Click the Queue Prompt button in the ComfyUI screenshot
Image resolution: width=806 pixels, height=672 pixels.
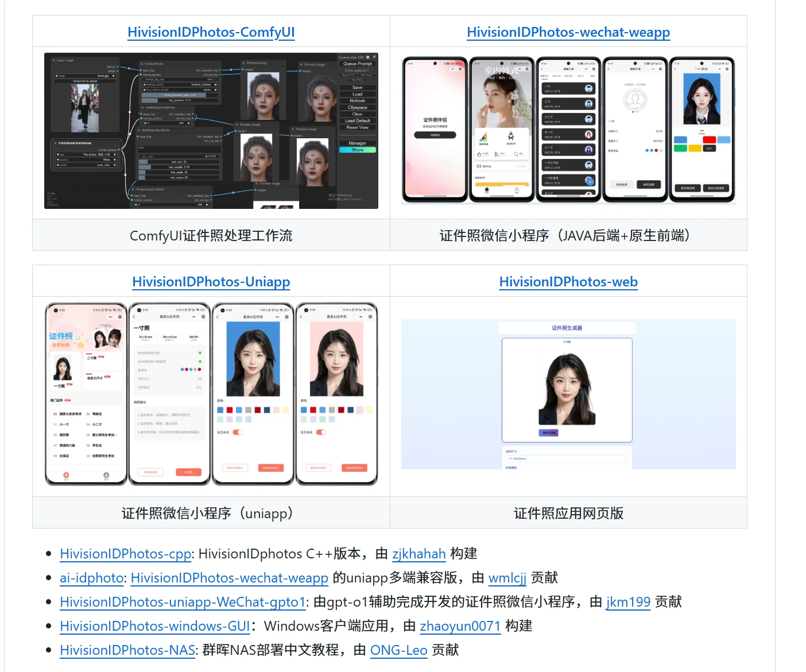click(357, 64)
